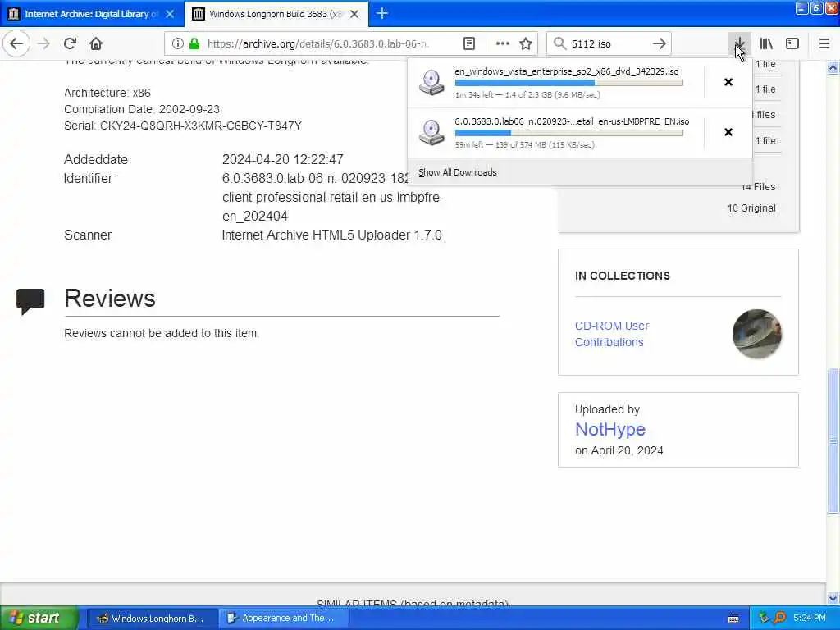This screenshot has height=630, width=840.
Task: Open the Firefox home page
Action: point(96,44)
